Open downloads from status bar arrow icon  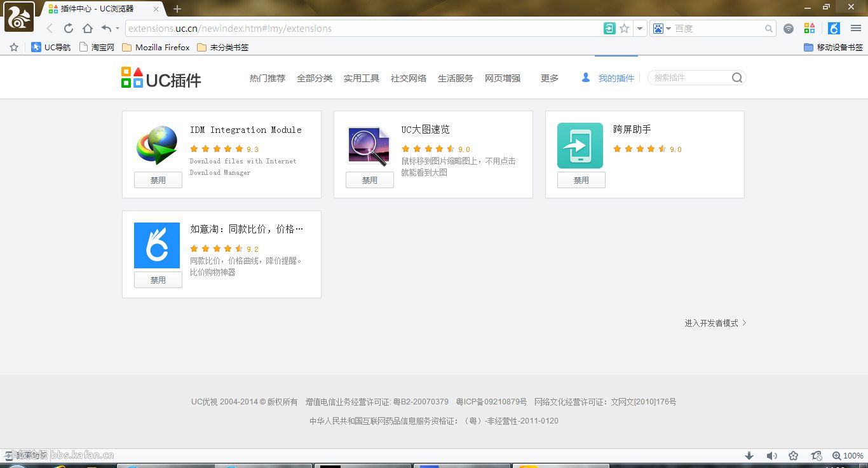point(749,455)
